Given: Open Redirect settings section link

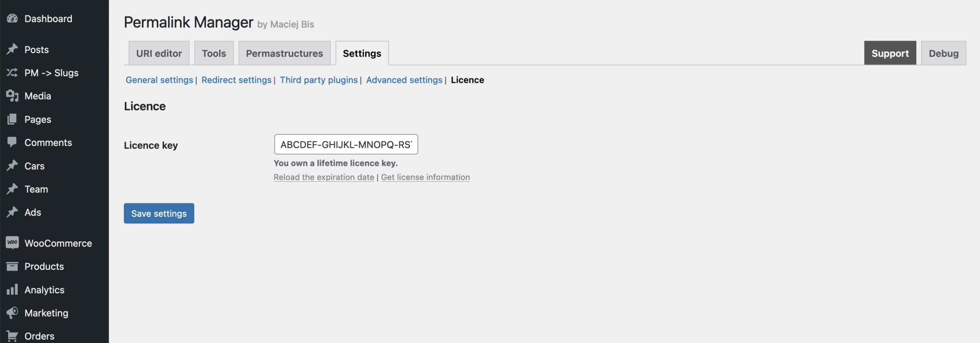Looking at the screenshot, I should pyautogui.click(x=236, y=80).
